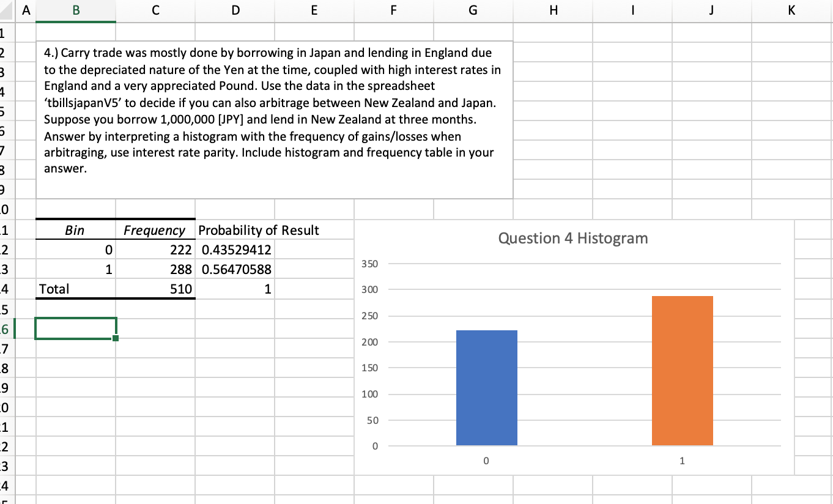
Task: Click category label 0 under the blue bar
Action: [487, 461]
